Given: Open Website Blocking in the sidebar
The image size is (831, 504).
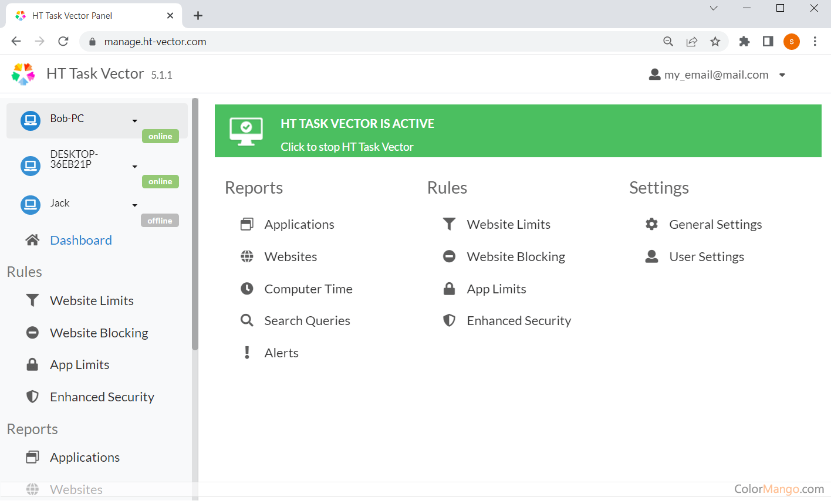Looking at the screenshot, I should tap(99, 333).
